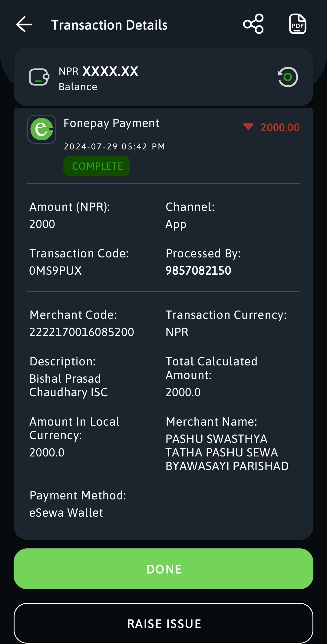Open the RAISE ISSUE button
Image resolution: width=327 pixels, height=644 pixels.
pos(163,623)
